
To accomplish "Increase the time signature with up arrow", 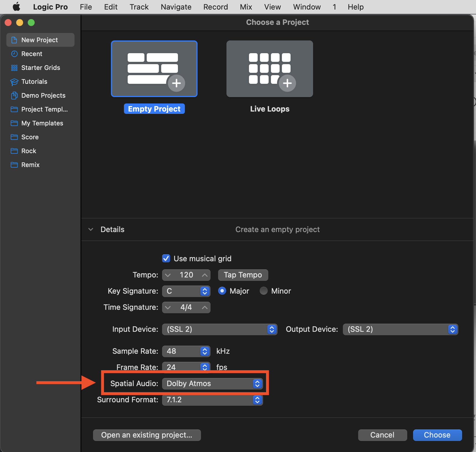I will tap(205, 307).
